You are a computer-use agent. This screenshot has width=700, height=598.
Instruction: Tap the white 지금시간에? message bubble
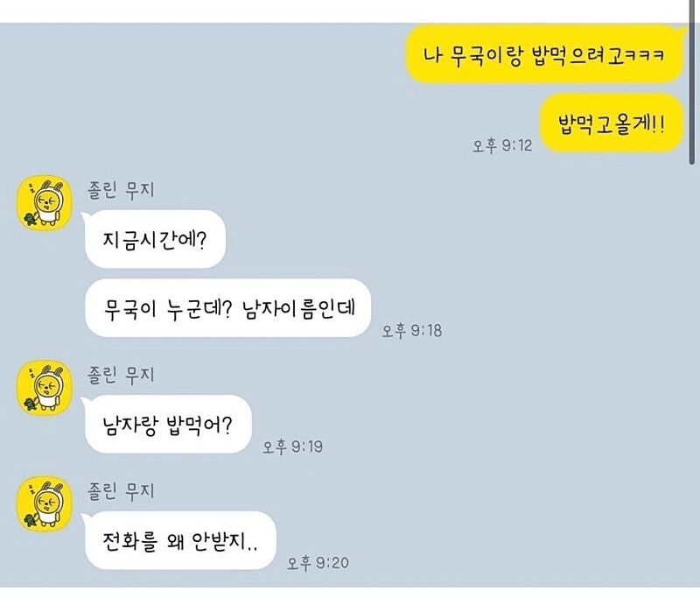point(154,239)
